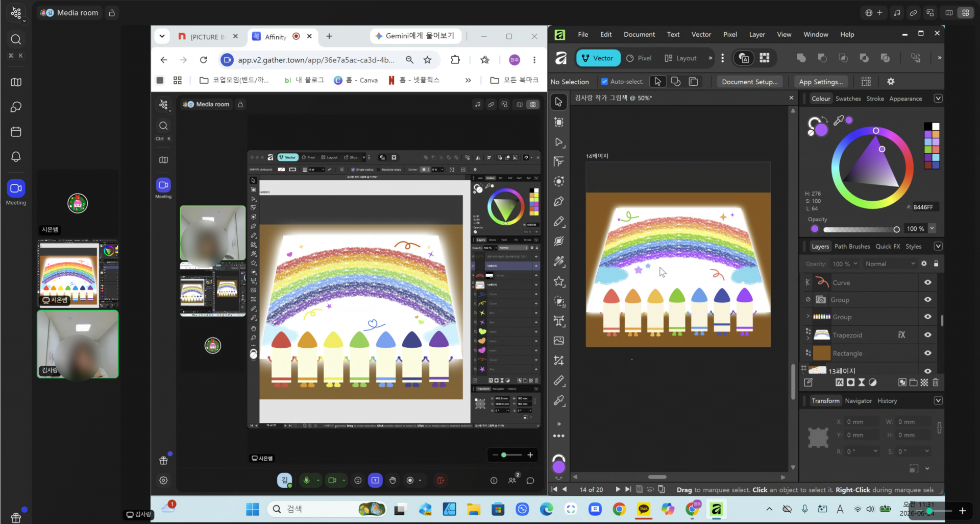
Task: Toggle visibility of the 13페이지 layer
Action: point(928,371)
